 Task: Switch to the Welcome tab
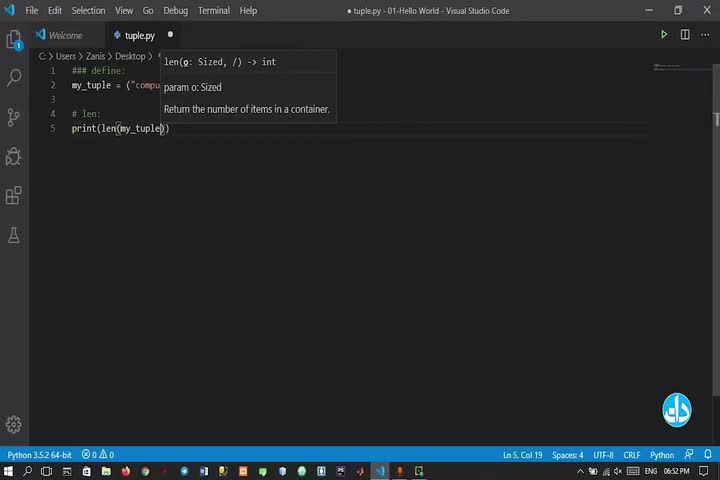(x=65, y=35)
